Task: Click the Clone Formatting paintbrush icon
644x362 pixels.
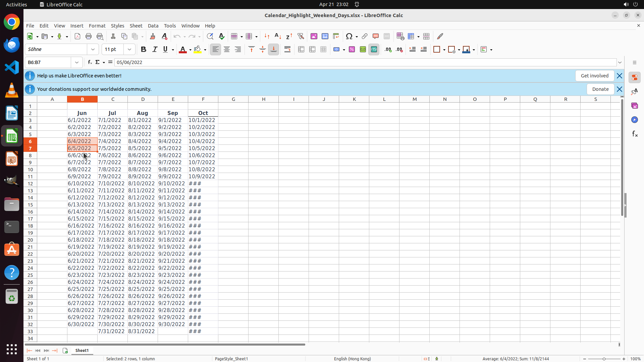Action: pos(153,36)
